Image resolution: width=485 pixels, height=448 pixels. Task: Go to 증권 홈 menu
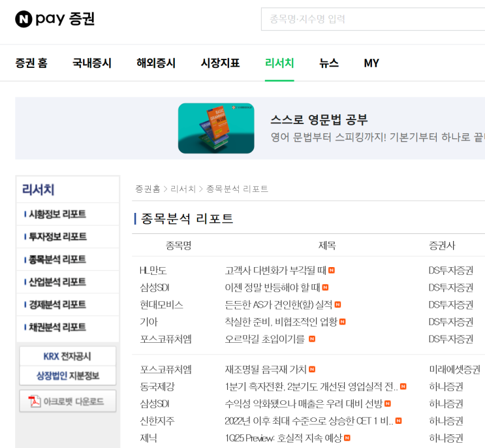pyautogui.click(x=31, y=63)
